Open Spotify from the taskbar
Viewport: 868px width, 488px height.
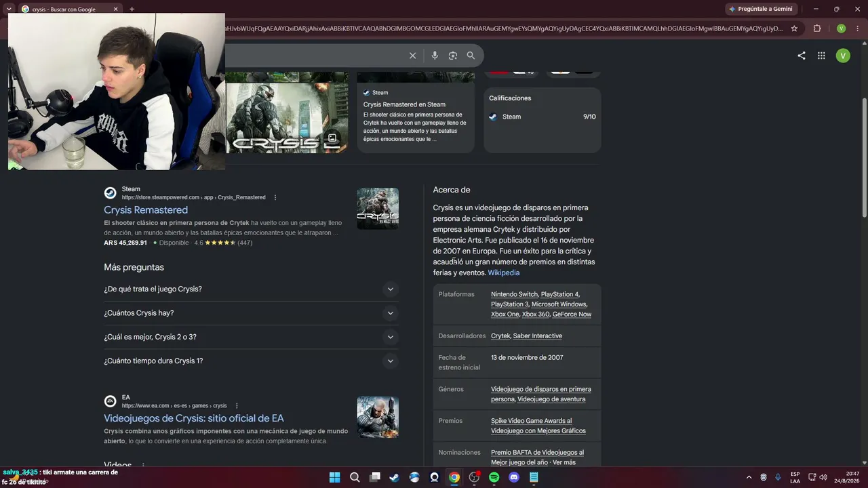(494, 477)
